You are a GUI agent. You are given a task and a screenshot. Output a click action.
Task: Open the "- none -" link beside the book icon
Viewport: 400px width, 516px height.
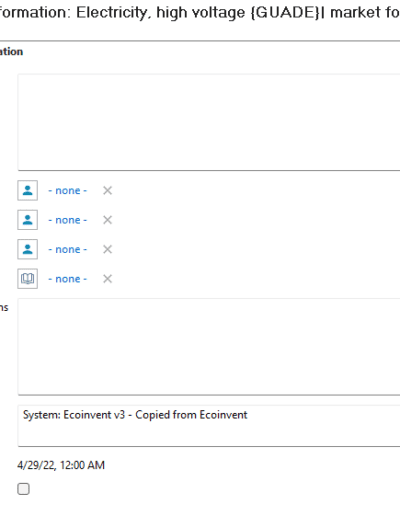pyautogui.click(x=68, y=279)
